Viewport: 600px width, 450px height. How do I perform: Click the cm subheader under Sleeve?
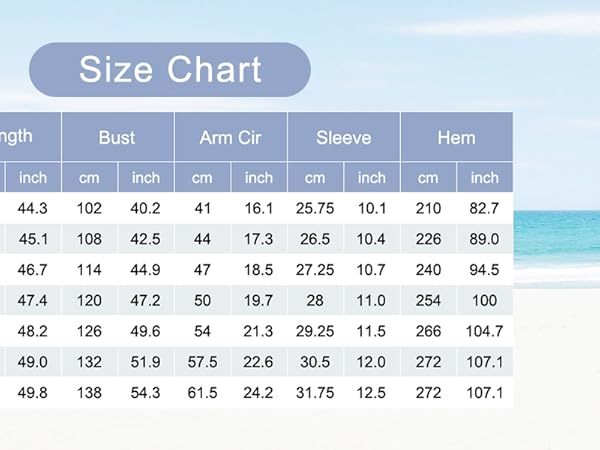[315, 178]
